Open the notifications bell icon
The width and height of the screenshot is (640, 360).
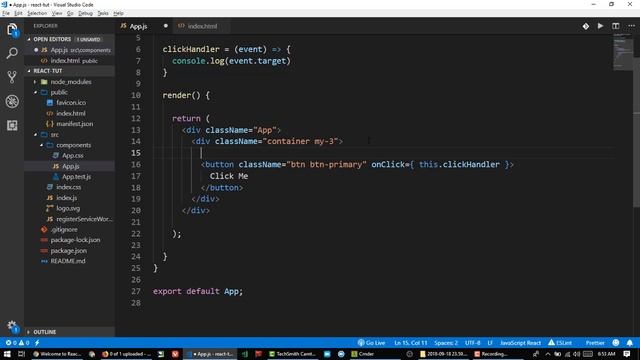pos(630,343)
